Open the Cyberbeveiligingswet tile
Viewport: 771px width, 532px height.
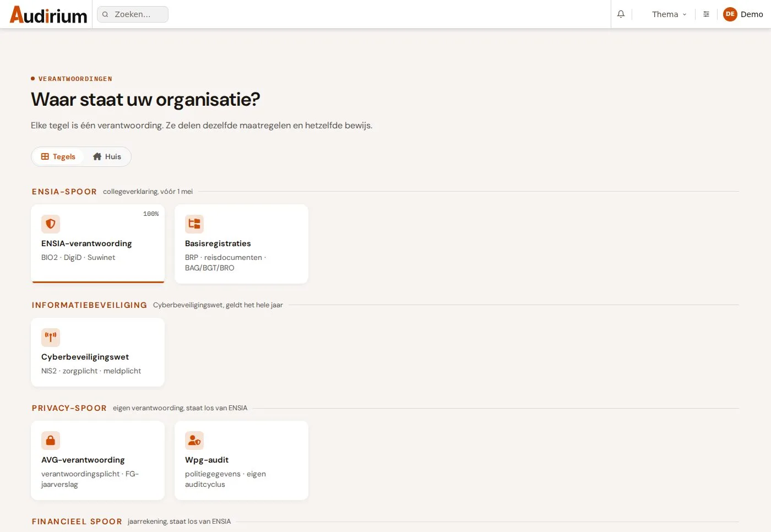tap(97, 352)
